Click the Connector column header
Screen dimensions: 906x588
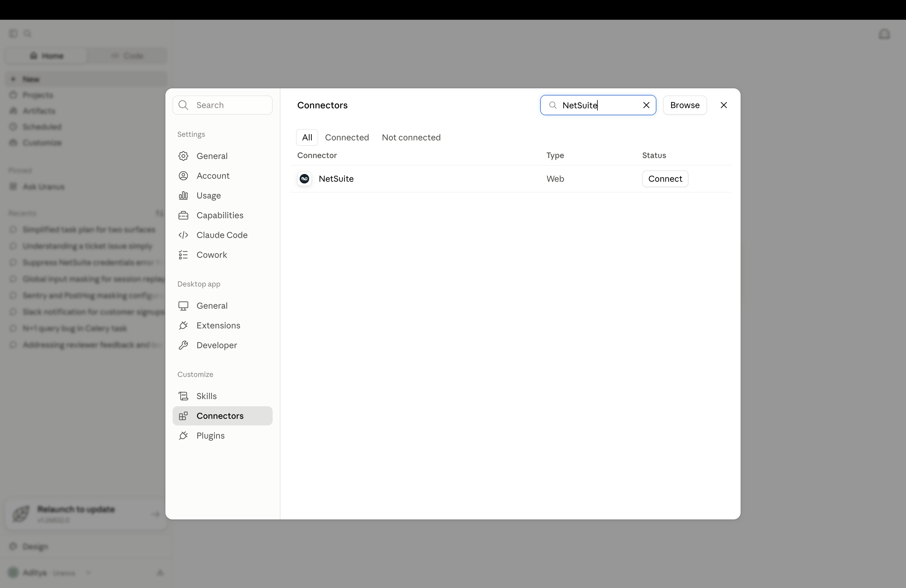click(x=317, y=156)
